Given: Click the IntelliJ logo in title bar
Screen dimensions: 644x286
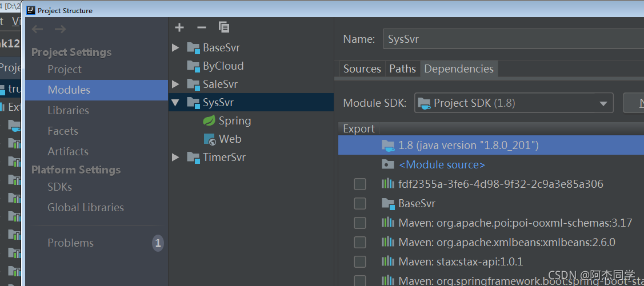Looking at the screenshot, I should coord(30,10).
